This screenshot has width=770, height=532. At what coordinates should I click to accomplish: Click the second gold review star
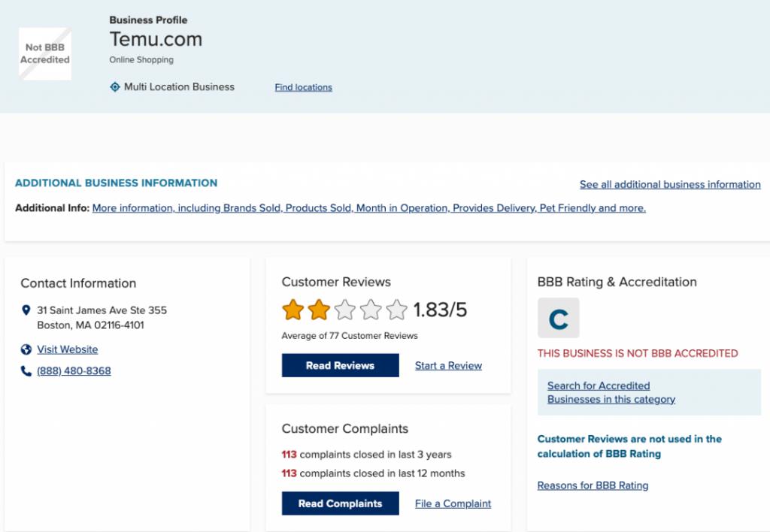319,310
